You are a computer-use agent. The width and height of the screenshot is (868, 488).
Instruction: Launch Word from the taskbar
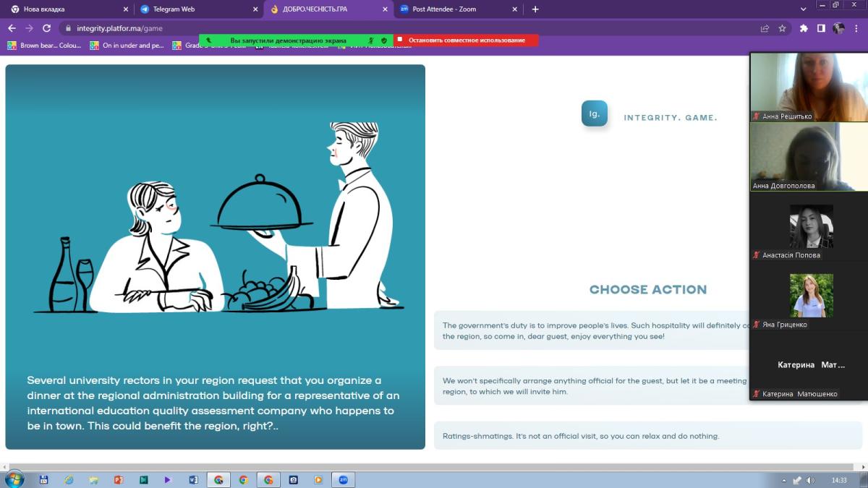pos(193,479)
